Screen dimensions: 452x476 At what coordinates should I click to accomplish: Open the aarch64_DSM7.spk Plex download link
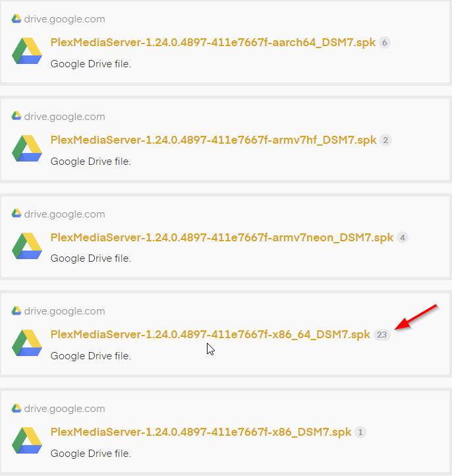213,42
